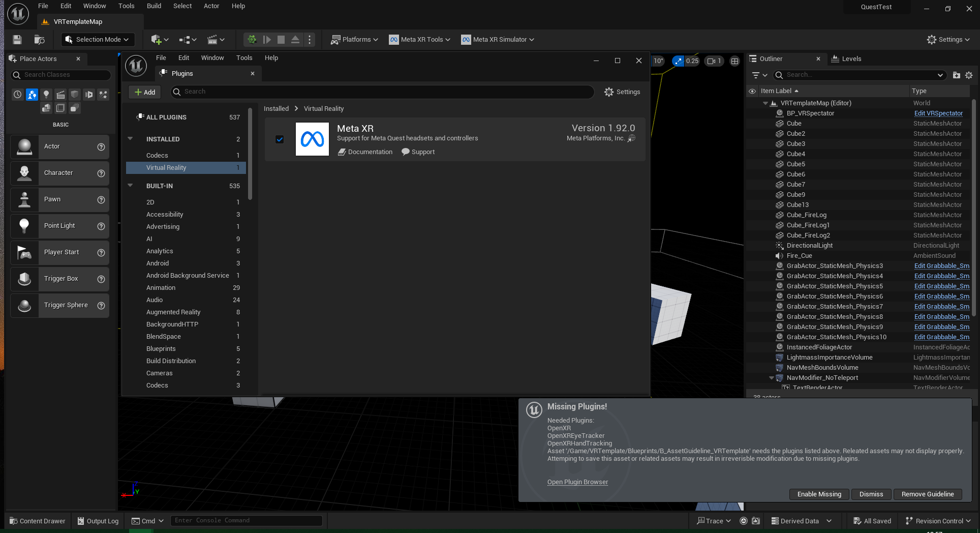Viewport: 980px width, 533px height.
Task: Uncheck the Meta XR plugin enabled checkbox
Action: click(x=280, y=139)
